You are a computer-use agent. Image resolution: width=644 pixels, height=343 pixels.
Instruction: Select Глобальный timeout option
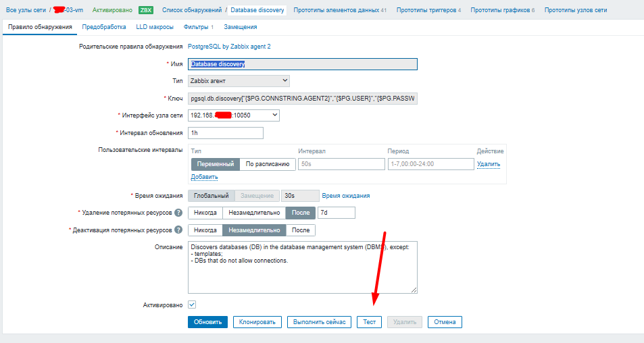point(211,196)
